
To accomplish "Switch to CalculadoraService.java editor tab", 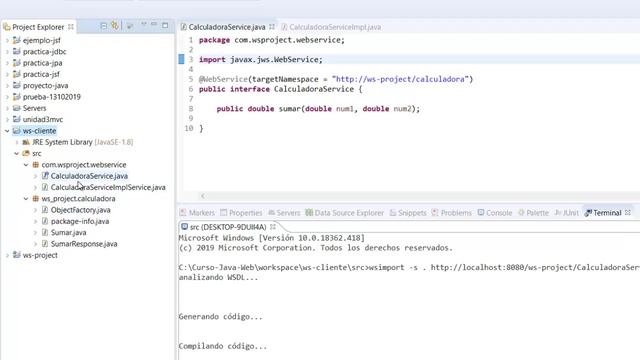I will click(227, 27).
